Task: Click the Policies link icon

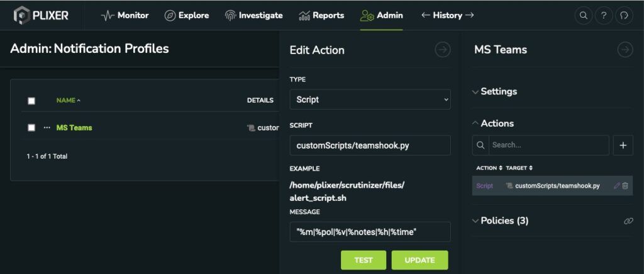Action: (628, 221)
